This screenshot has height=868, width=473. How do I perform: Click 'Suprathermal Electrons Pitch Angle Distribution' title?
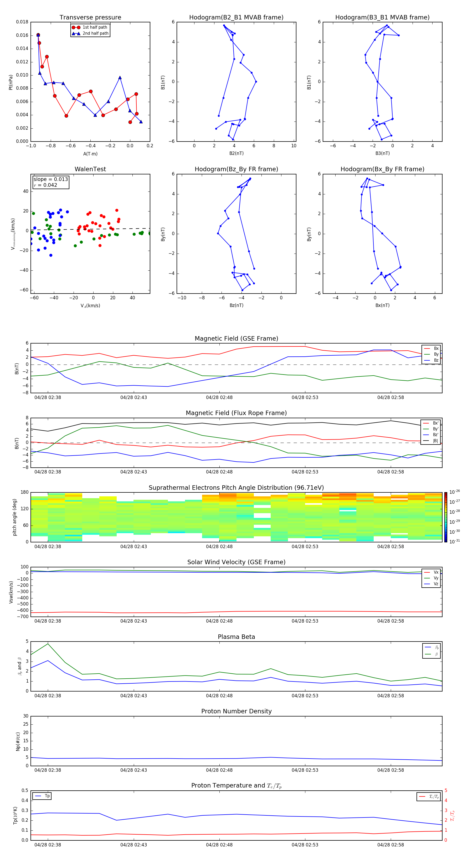coord(236,488)
